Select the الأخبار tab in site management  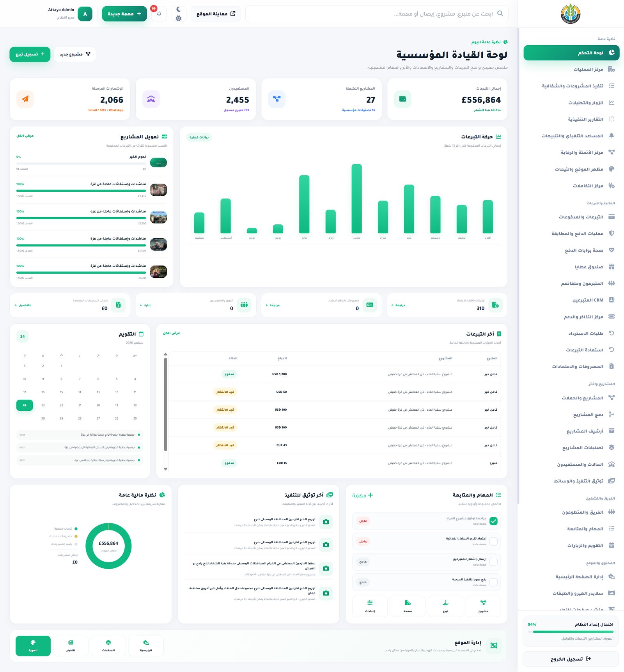[x=71, y=646]
